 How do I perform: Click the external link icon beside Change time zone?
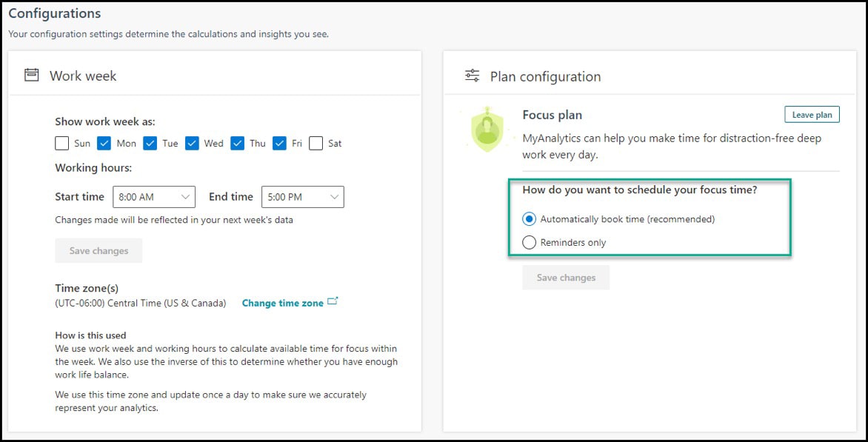coord(333,301)
